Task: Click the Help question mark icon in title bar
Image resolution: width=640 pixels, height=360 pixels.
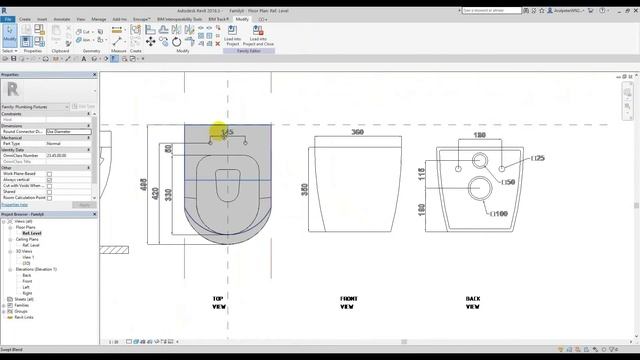Action: [x=602, y=11]
